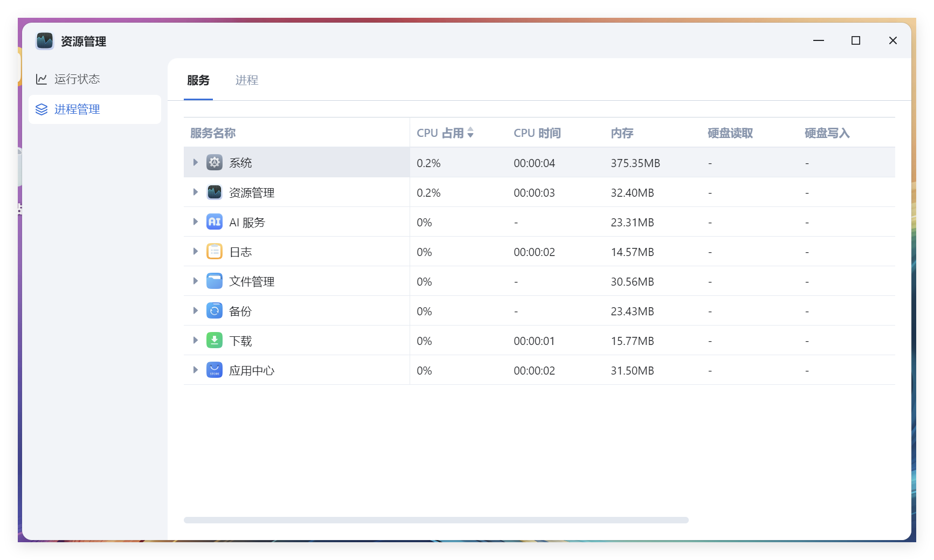Select the 应用中心 service name
The width and height of the screenshot is (934, 560).
252,370
